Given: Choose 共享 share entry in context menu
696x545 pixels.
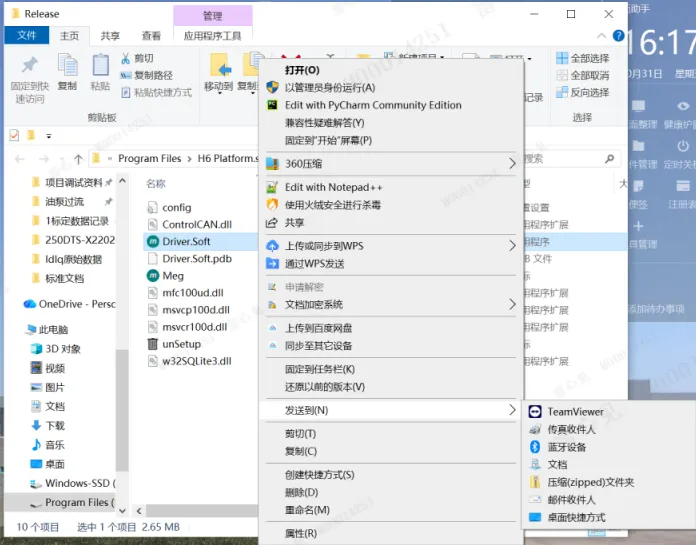Looking at the screenshot, I should 391,223.
